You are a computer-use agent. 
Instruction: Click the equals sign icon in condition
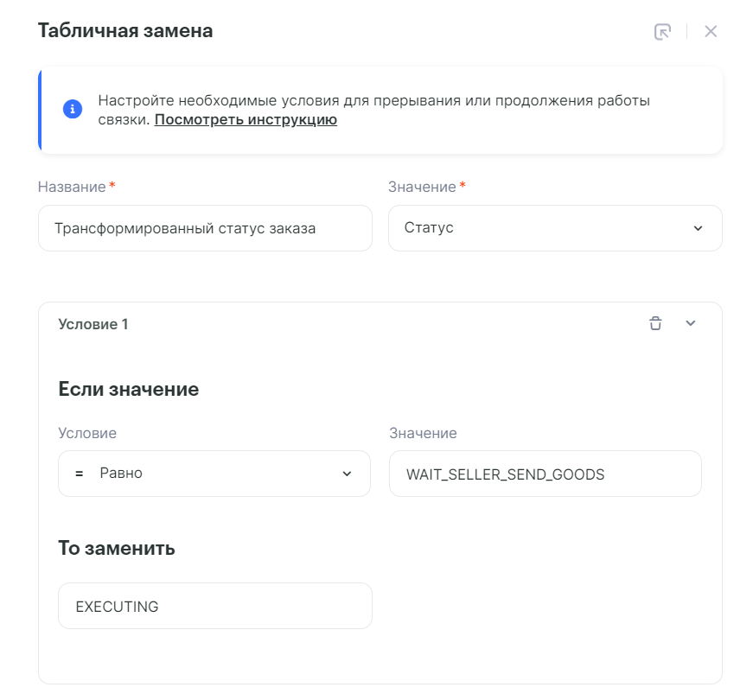[x=80, y=474]
